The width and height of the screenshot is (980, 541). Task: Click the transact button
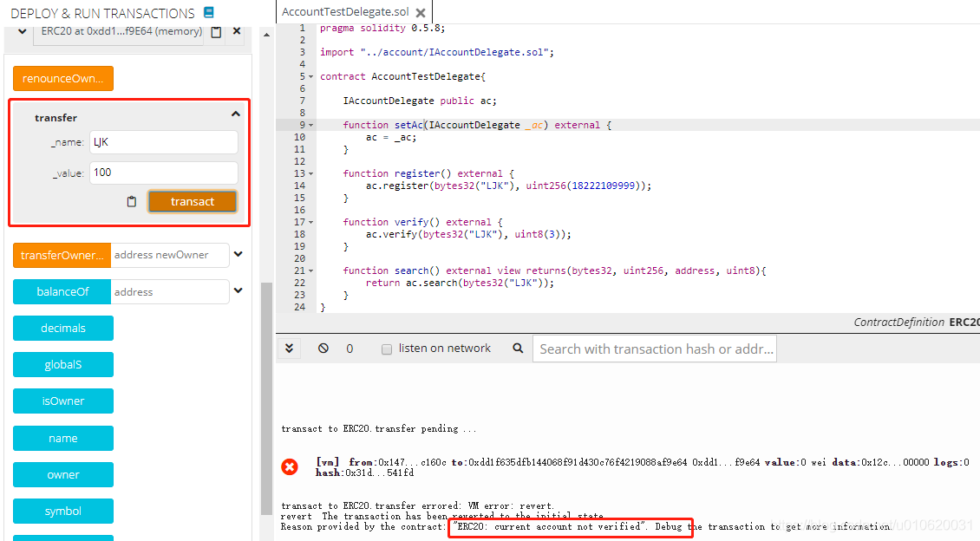193,201
